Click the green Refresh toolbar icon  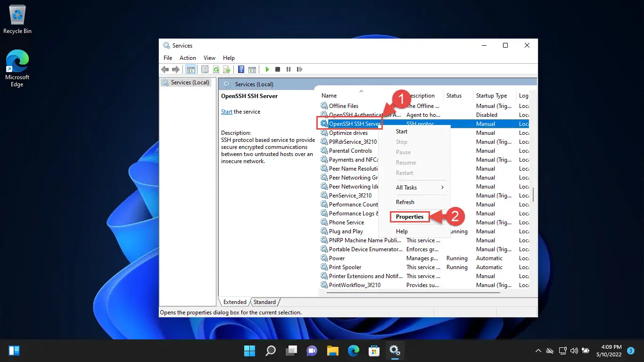[216, 69]
